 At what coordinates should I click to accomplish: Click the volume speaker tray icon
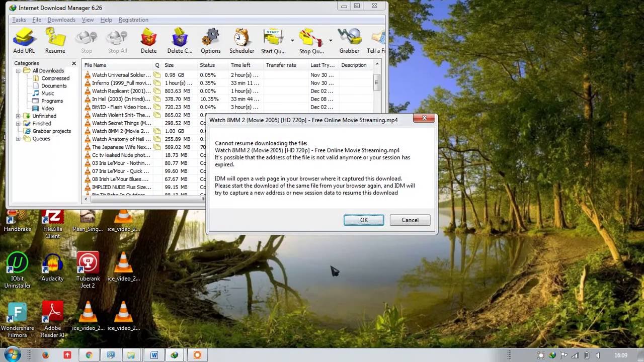(x=597, y=355)
